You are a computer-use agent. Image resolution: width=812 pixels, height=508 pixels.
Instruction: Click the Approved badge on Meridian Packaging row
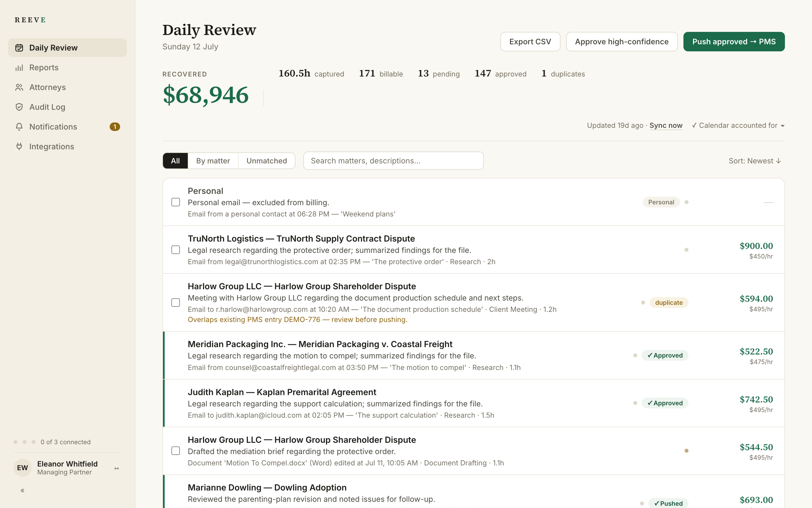[x=665, y=355]
